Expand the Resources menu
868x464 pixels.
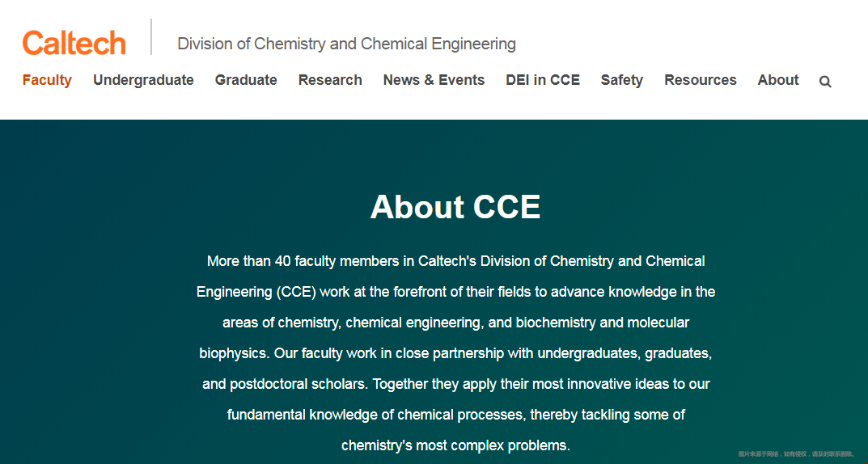[x=701, y=80]
